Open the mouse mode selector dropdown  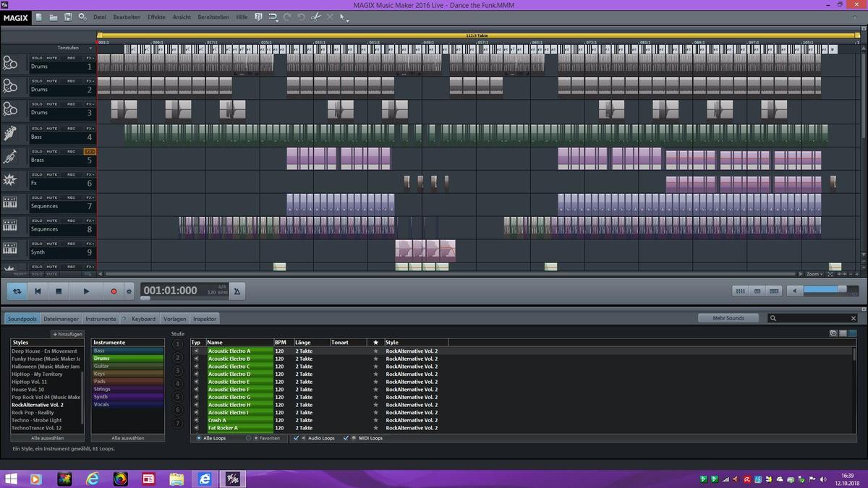pyautogui.click(x=344, y=17)
